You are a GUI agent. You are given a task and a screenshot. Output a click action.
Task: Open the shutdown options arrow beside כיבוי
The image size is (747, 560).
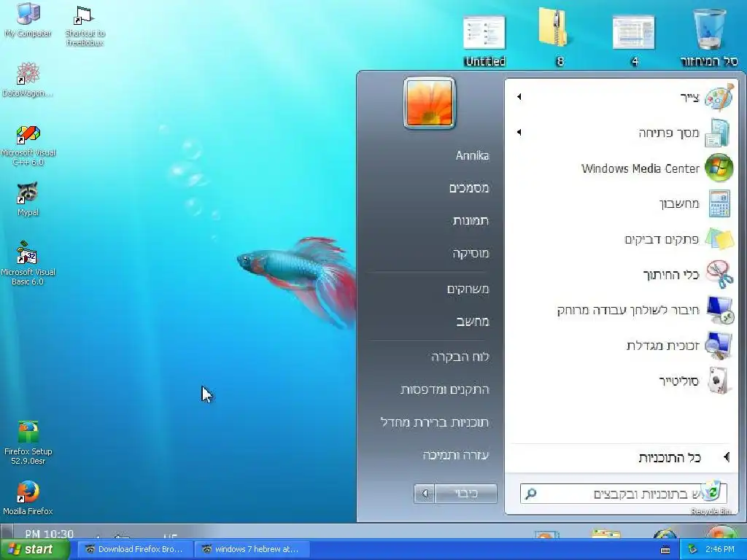[x=425, y=494]
